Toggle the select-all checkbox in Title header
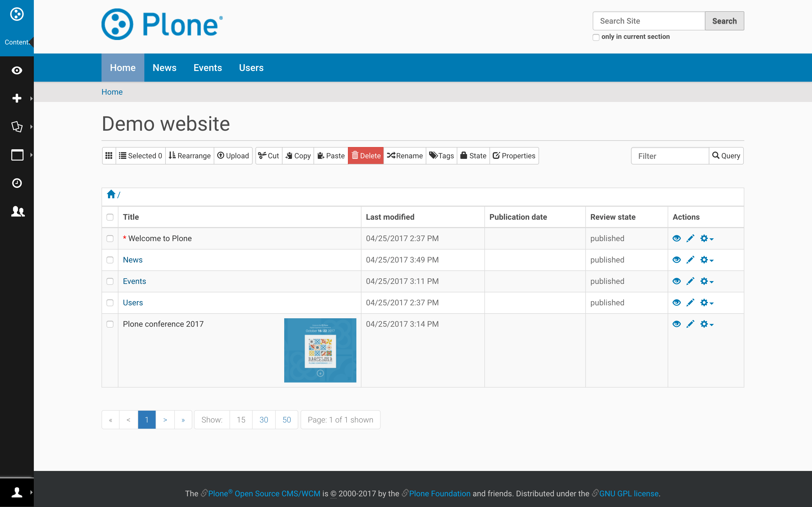Viewport: 812px width, 507px height. pos(110,217)
